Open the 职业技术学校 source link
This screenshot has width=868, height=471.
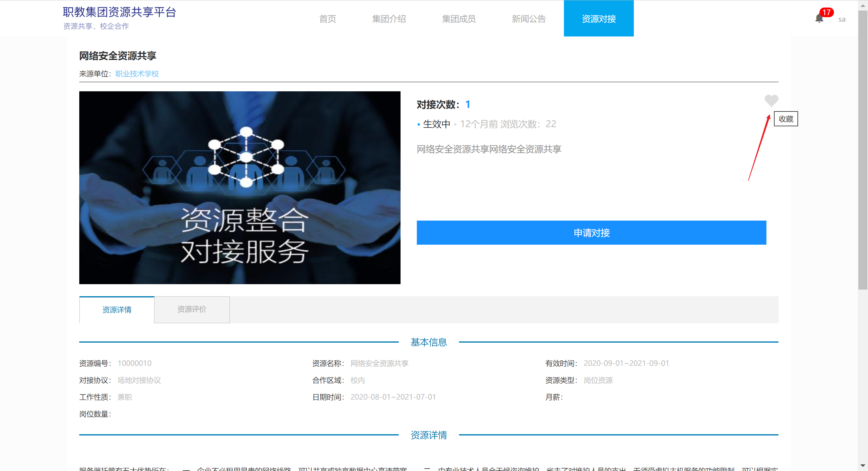click(137, 74)
